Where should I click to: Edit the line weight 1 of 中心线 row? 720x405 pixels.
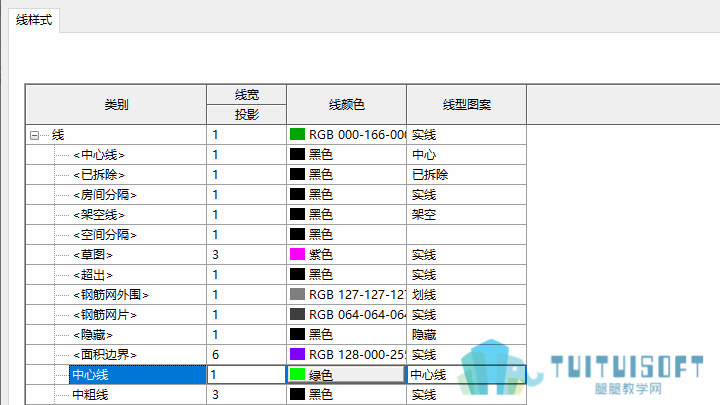click(x=247, y=375)
